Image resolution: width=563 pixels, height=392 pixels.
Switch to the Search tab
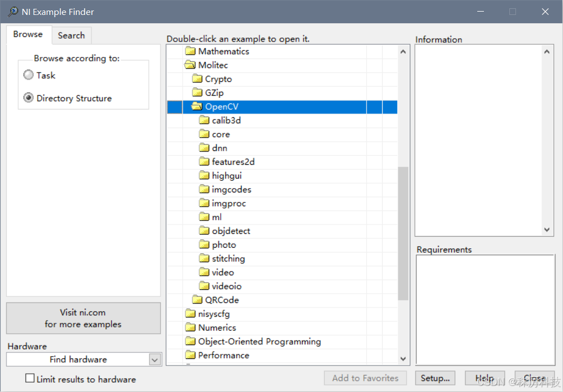pyautogui.click(x=71, y=35)
